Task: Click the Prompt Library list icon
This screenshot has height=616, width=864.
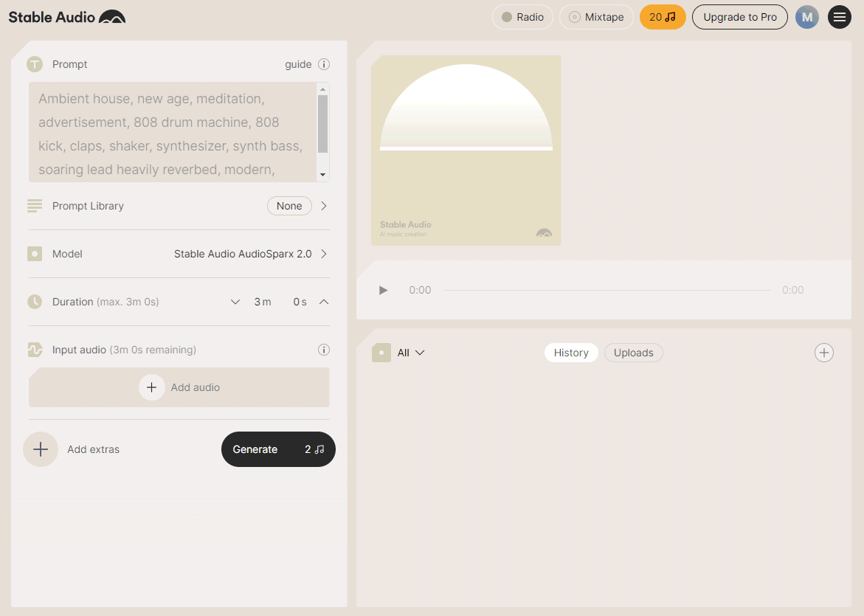Action: point(35,206)
